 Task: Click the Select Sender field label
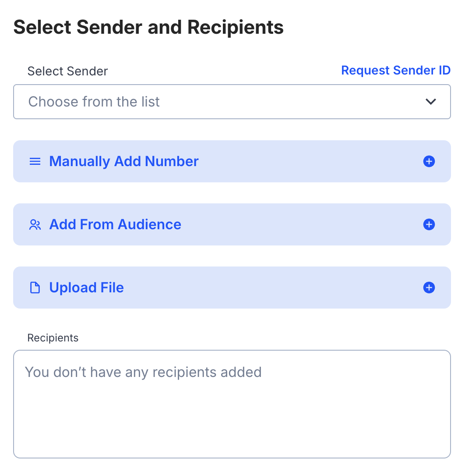point(67,71)
